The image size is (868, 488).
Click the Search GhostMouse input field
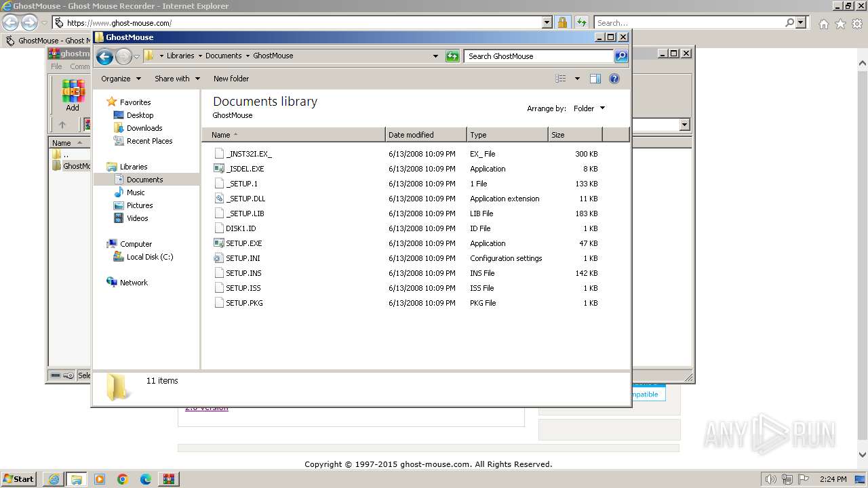[540, 56]
